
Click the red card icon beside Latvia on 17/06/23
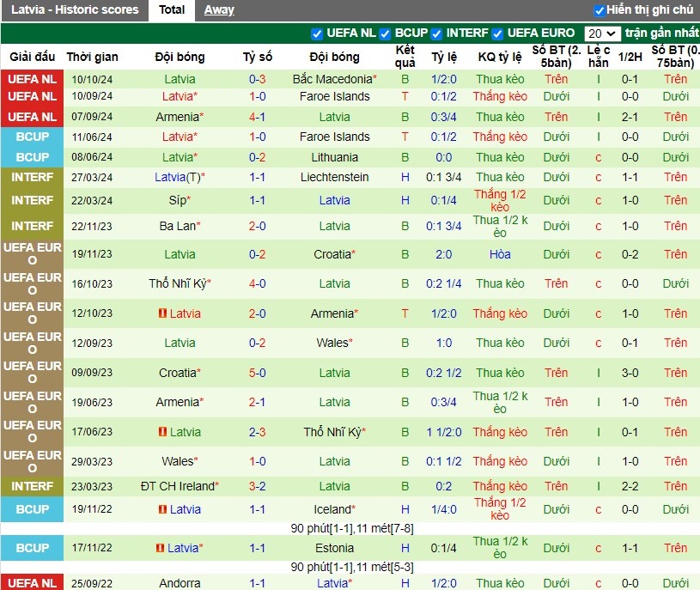point(162,432)
